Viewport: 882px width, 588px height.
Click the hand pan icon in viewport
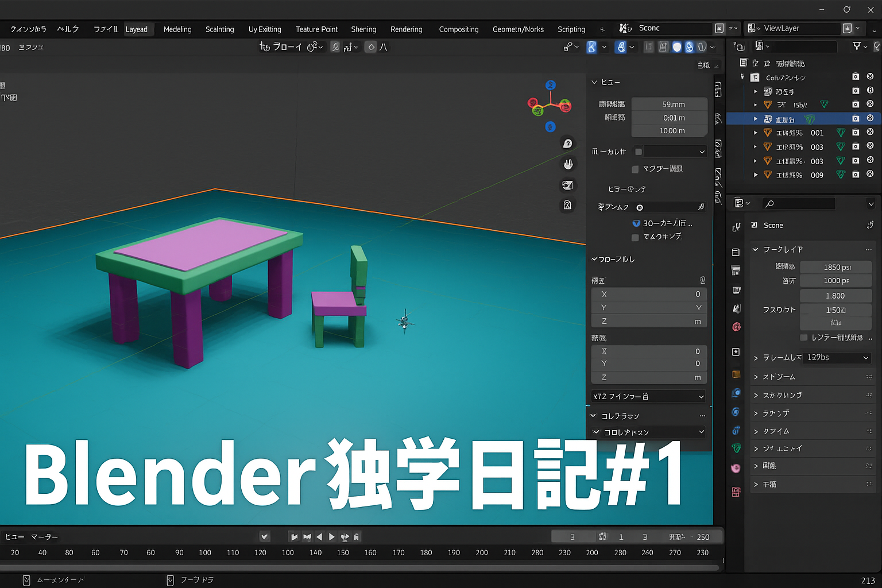[x=568, y=164]
